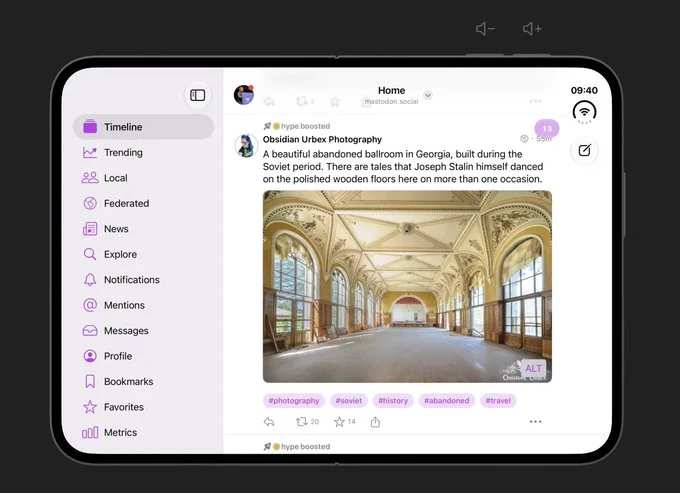Click the post visibility globe icon
Image resolution: width=680 pixels, height=493 pixels.
click(x=524, y=139)
